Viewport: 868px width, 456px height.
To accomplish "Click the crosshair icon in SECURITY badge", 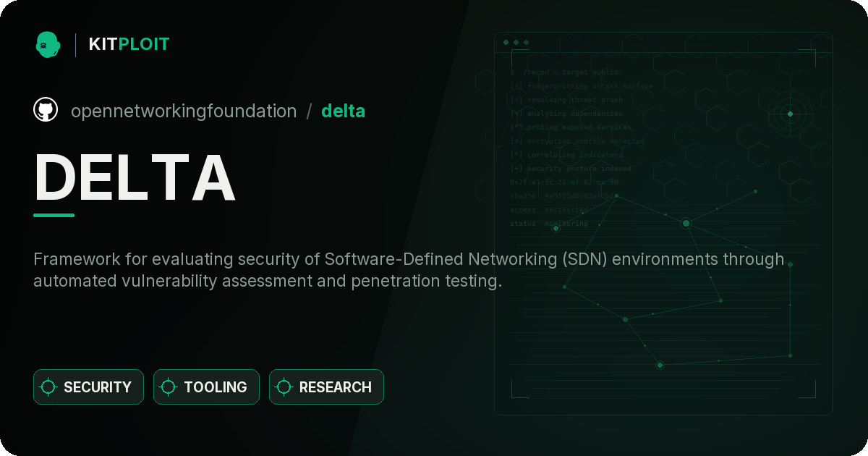I will pos(48,387).
